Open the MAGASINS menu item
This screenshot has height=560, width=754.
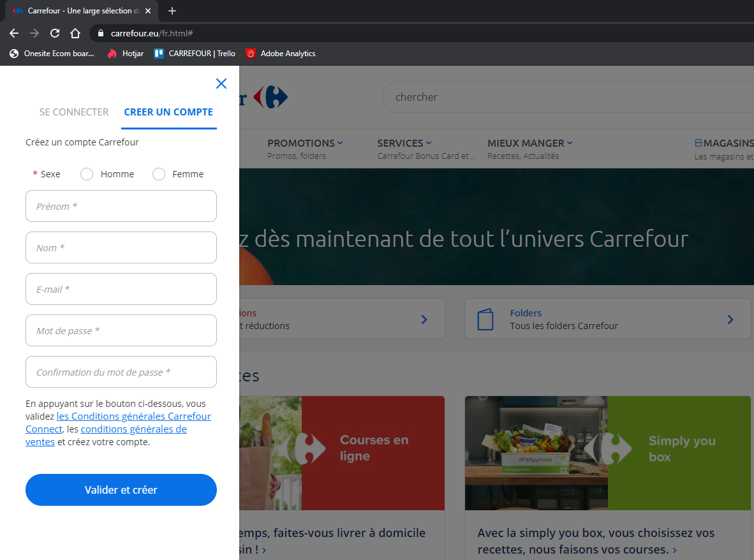tap(728, 144)
